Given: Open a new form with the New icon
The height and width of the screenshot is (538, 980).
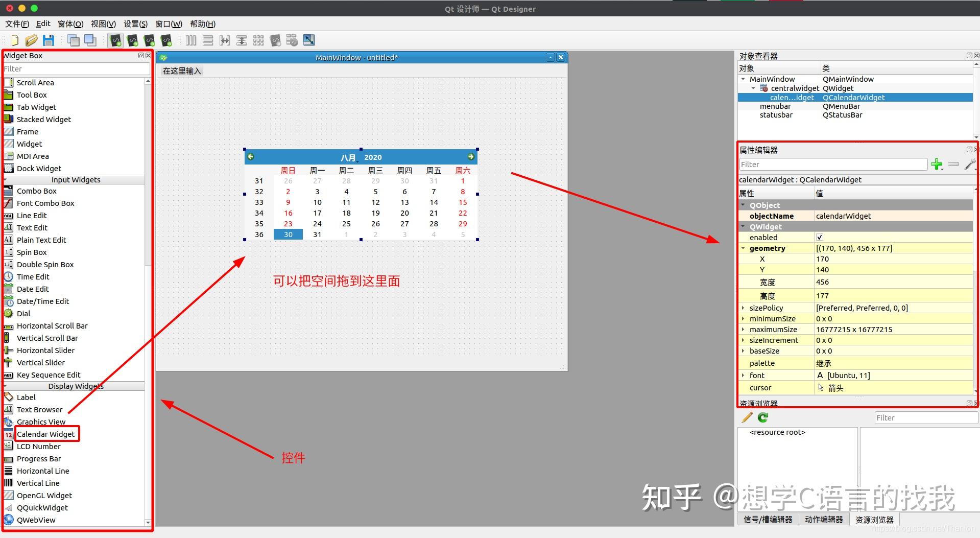Looking at the screenshot, I should (14, 40).
